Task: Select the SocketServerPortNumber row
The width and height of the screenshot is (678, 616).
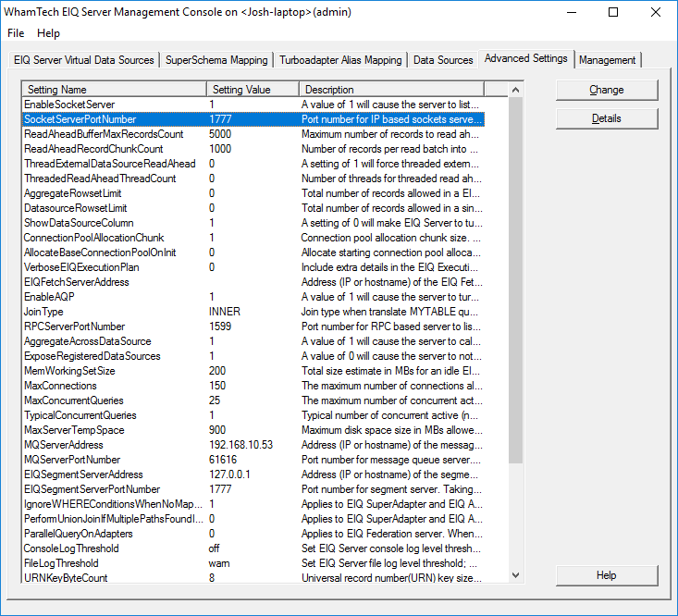Action: click(253, 119)
